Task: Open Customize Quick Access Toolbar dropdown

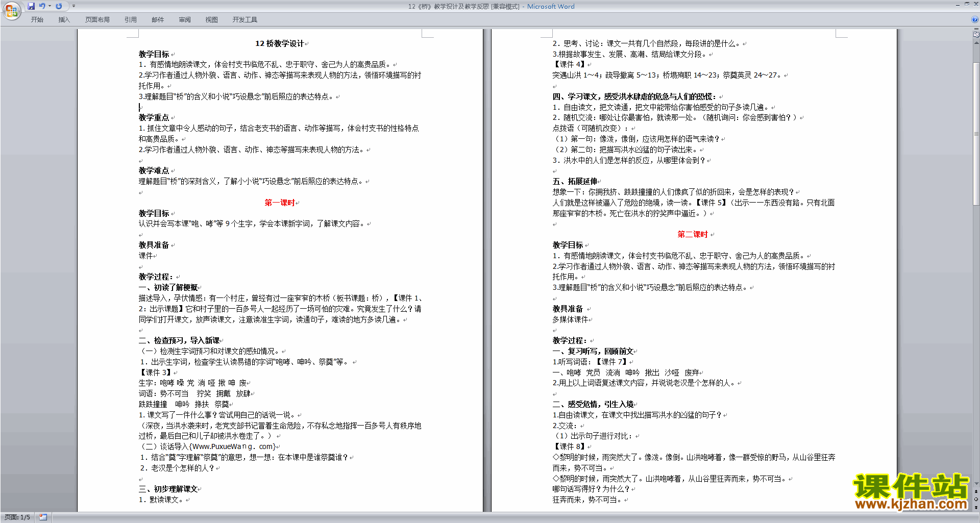Action: pyautogui.click(x=73, y=6)
